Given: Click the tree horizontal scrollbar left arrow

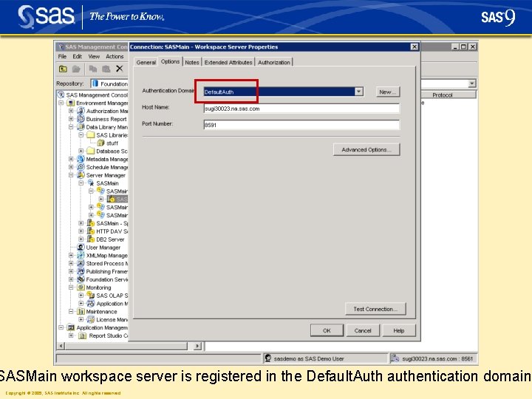Looking at the screenshot, I should 61,346.
